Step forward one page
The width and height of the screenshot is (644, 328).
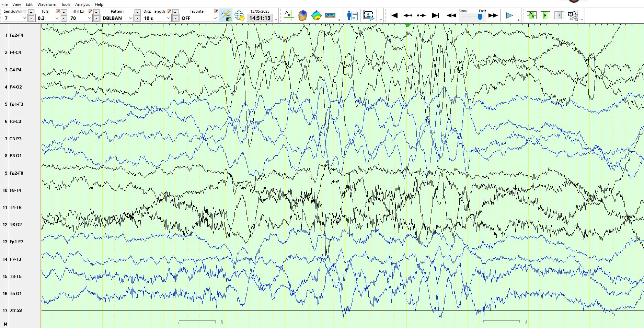pos(421,15)
